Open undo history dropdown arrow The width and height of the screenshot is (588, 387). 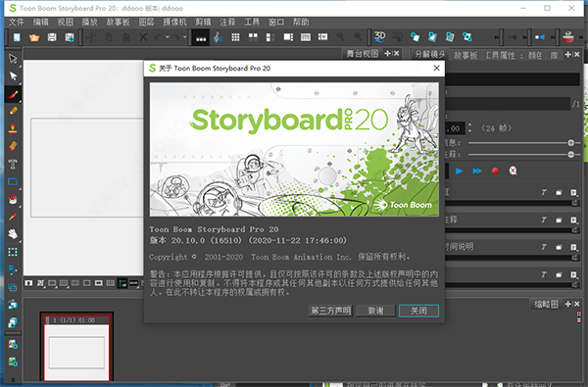point(168,37)
